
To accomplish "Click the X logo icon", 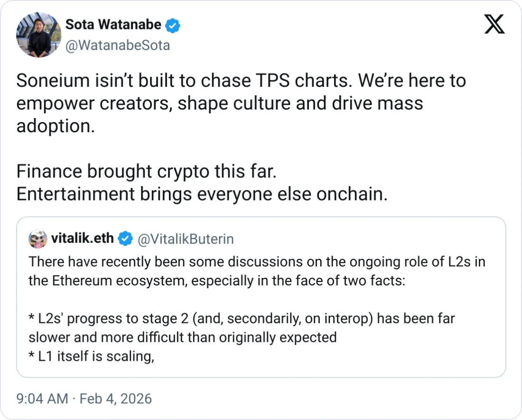I will tap(494, 24).
